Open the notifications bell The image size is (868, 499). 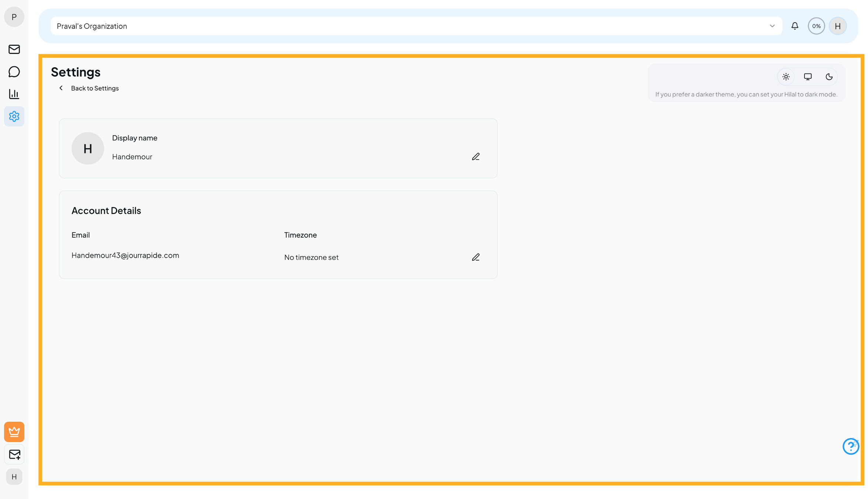[x=795, y=26]
